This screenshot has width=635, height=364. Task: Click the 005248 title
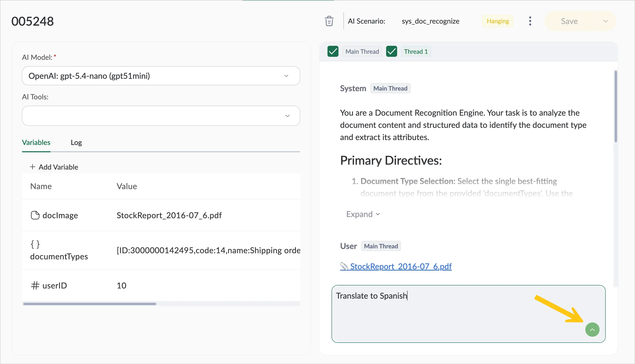tap(33, 21)
